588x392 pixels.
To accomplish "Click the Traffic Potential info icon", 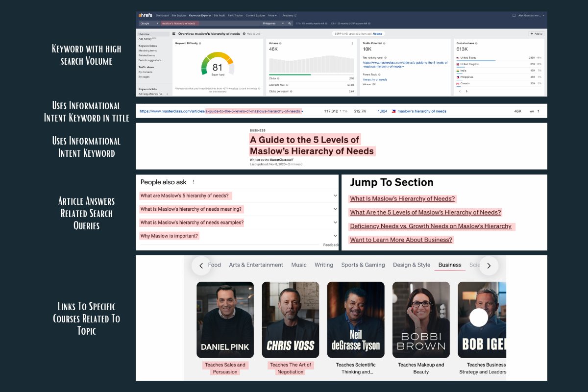I will click(384, 43).
